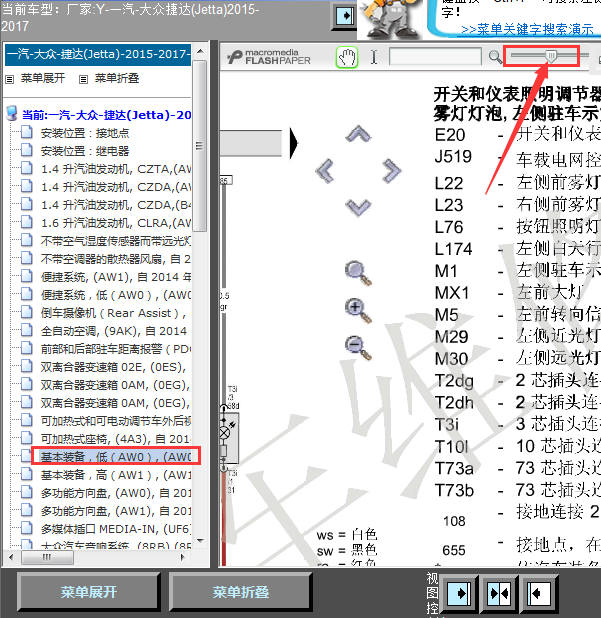Viewport: 601px width, 618px height.
Task: Click tree panel horizontal scrollbar right arrow
Action: [x=182, y=557]
